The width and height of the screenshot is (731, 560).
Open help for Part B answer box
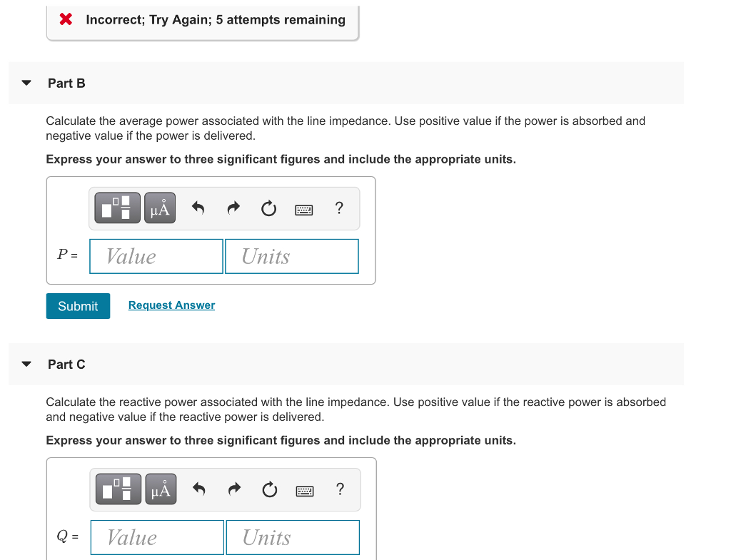[339, 208]
